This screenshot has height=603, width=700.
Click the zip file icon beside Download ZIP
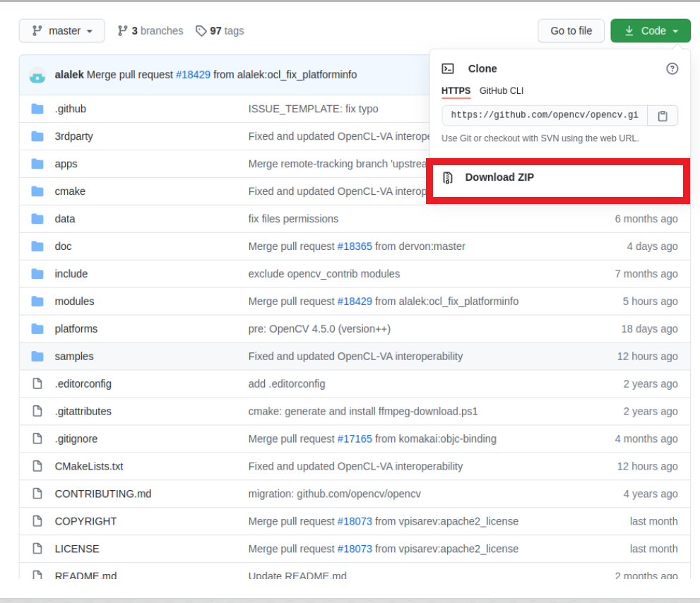pos(447,178)
